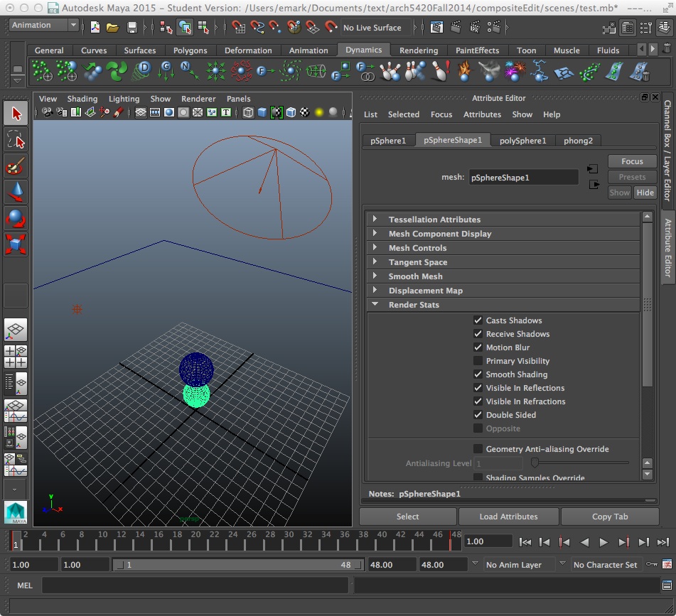Uncheck Visible In Reflections
Screen dimensions: 676x616
(x=478, y=388)
